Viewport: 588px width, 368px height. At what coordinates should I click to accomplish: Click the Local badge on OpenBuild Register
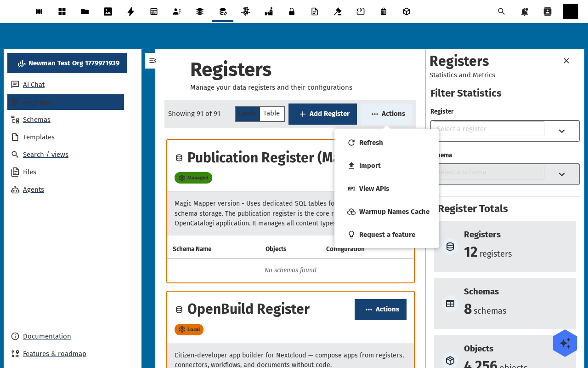(x=189, y=329)
